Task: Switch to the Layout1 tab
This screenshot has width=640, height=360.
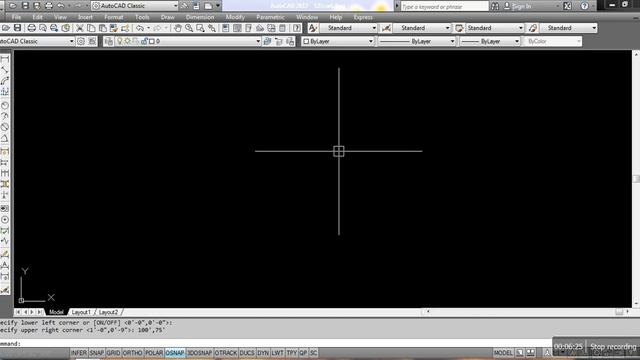Action: click(x=81, y=312)
